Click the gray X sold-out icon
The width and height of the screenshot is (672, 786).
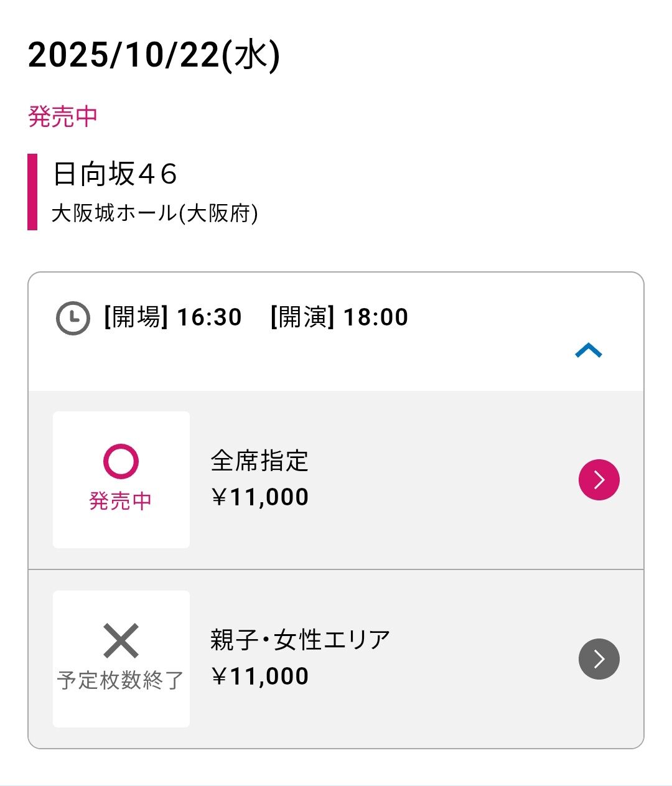coord(121,640)
